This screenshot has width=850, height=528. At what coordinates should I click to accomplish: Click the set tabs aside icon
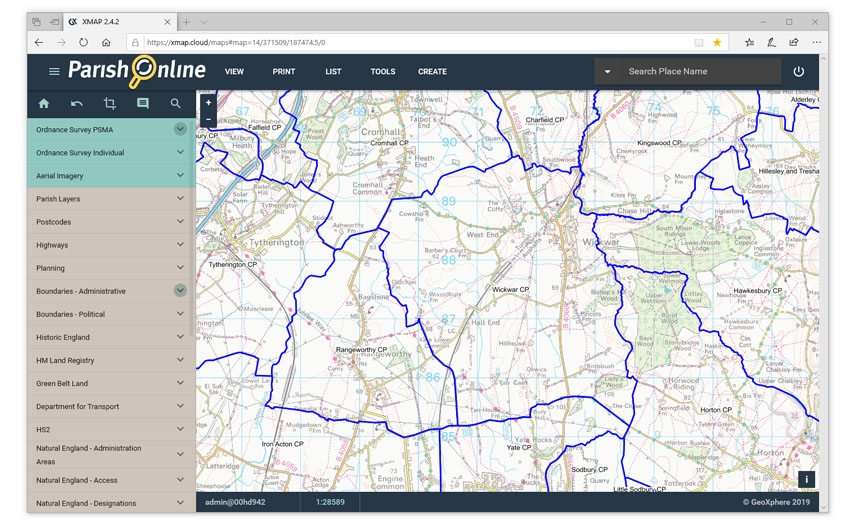[54, 22]
